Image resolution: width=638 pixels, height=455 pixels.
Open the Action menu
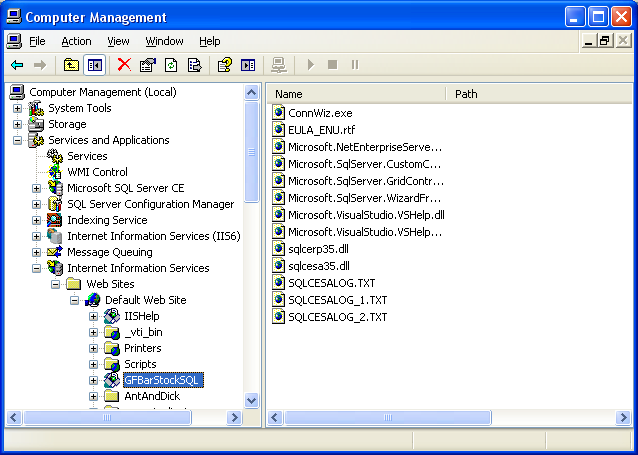click(76, 41)
